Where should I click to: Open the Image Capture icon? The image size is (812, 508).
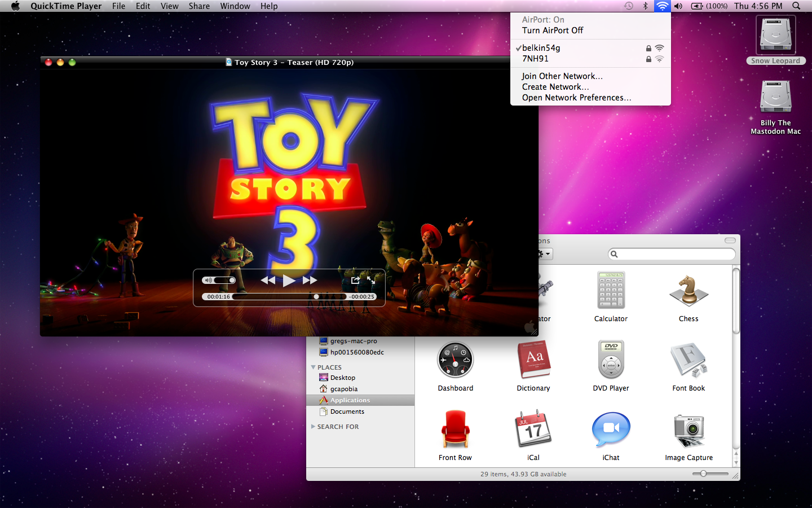click(x=689, y=430)
